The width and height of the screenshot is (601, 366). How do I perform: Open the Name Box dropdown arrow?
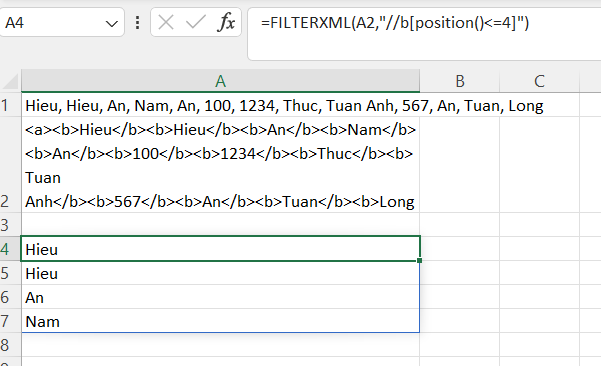coord(112,24)
